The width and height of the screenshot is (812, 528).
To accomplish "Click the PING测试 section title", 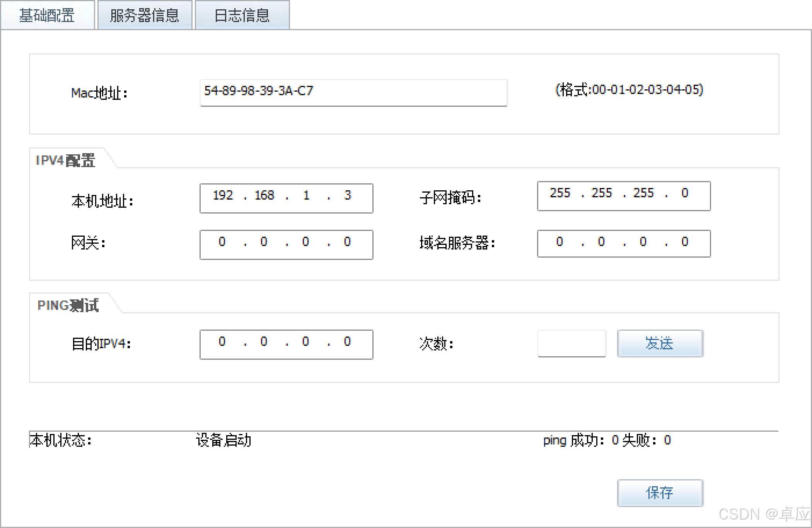I will click(x=68, y=305).
